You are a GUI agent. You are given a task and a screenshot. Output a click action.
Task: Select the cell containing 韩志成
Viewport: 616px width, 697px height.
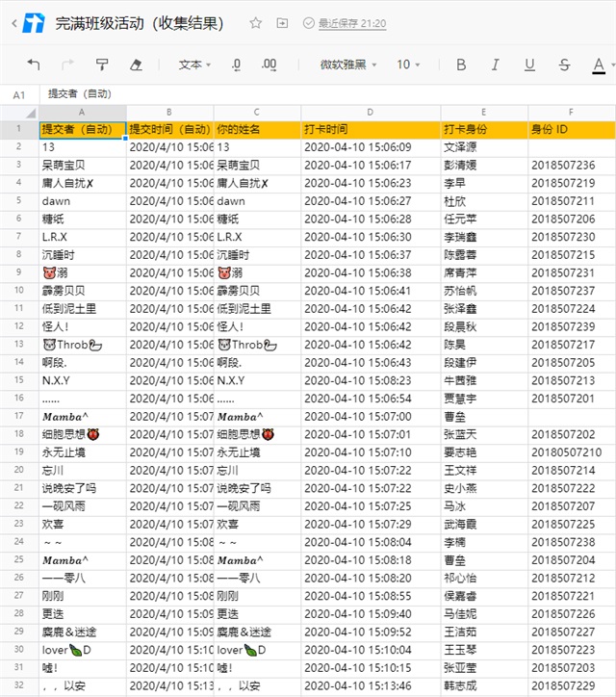[x=484, y=685]
